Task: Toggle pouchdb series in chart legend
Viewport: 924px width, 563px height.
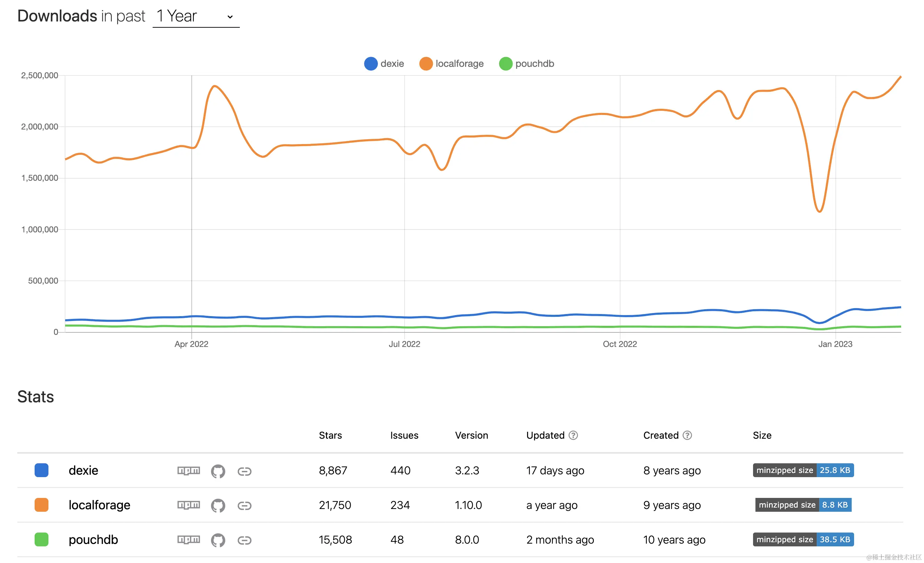Action: tap(526, 64)
